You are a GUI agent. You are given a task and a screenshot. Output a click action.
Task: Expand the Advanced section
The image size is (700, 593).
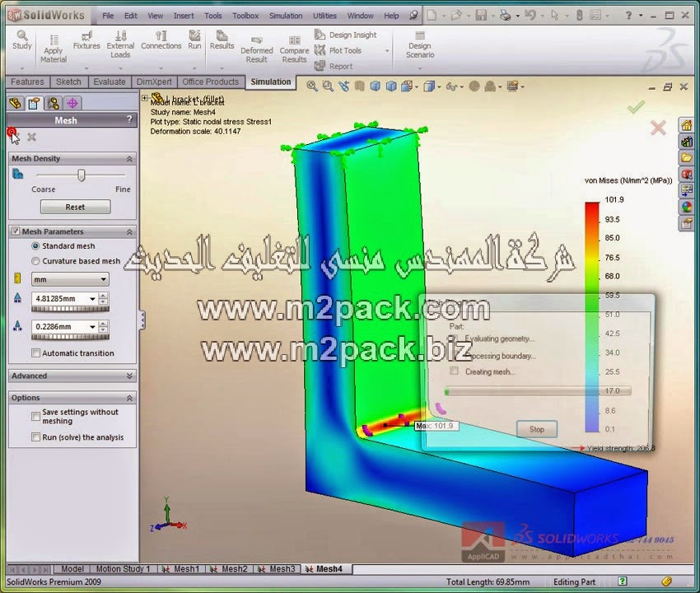click(x=129, y=376)
